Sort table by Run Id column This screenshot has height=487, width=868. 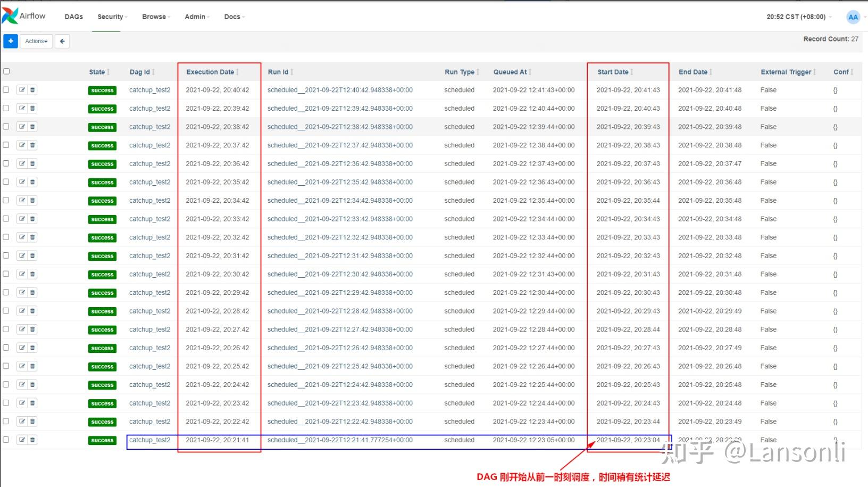point(280,72)
